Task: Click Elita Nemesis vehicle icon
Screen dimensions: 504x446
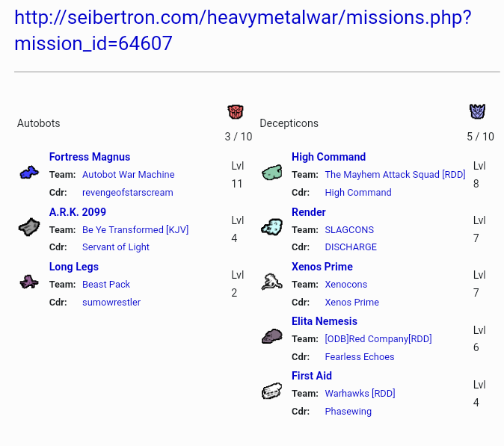Action: [x=271, y=337]
